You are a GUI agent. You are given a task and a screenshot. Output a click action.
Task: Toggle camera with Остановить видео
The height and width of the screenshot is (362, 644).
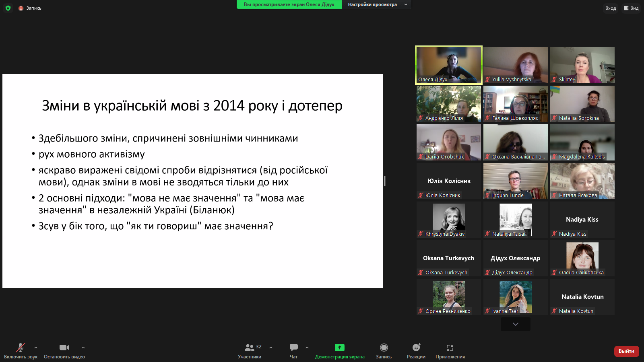pyautogui.click(x=64, y=348)
